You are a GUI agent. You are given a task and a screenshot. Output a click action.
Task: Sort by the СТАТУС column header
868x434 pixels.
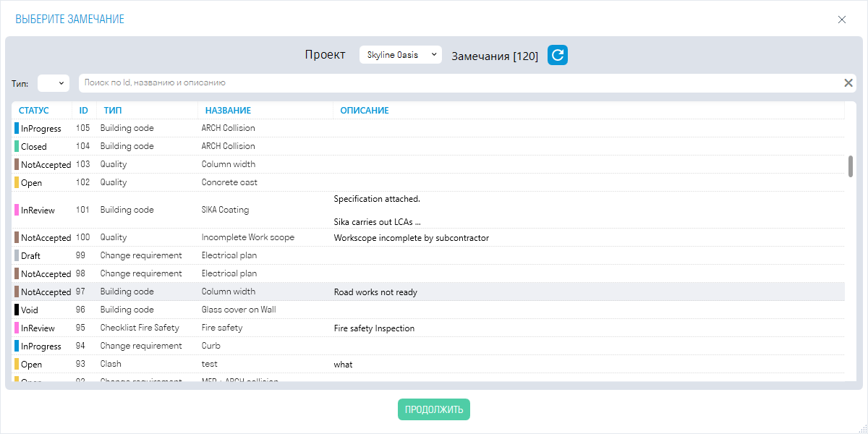pos(34,111)
